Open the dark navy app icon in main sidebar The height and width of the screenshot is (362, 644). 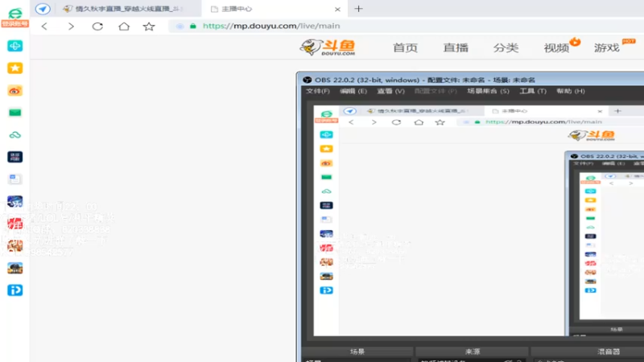click(14, 157)
